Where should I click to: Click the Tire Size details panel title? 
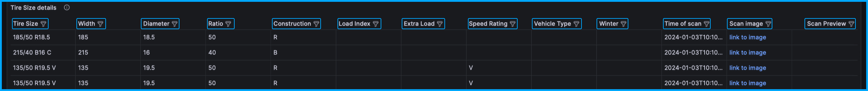click(33, 7)
